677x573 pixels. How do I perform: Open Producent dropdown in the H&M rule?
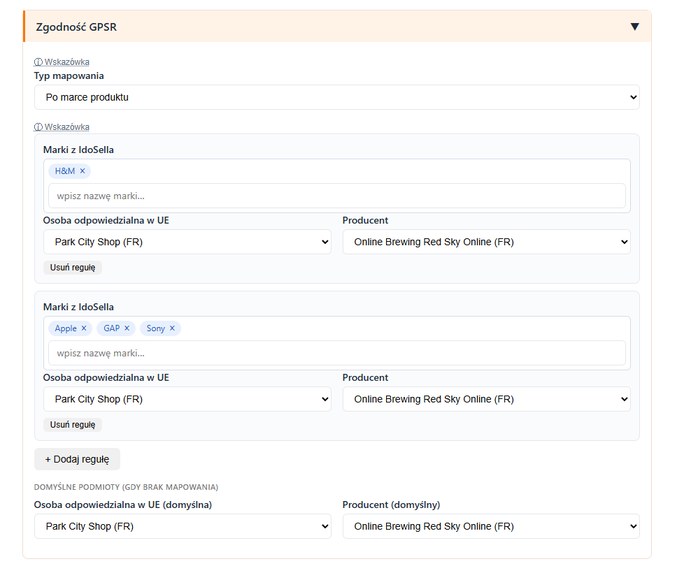486,242
